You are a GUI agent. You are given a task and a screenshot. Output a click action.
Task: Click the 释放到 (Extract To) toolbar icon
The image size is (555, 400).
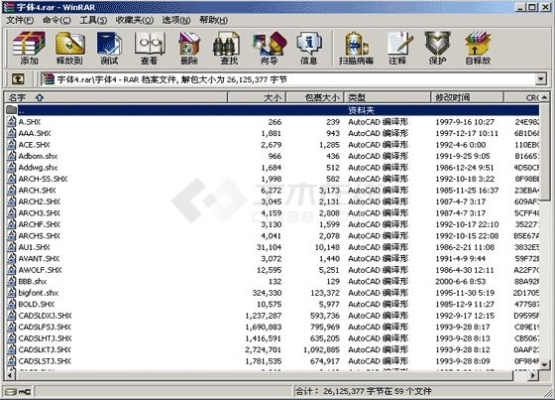pos(70,48)
